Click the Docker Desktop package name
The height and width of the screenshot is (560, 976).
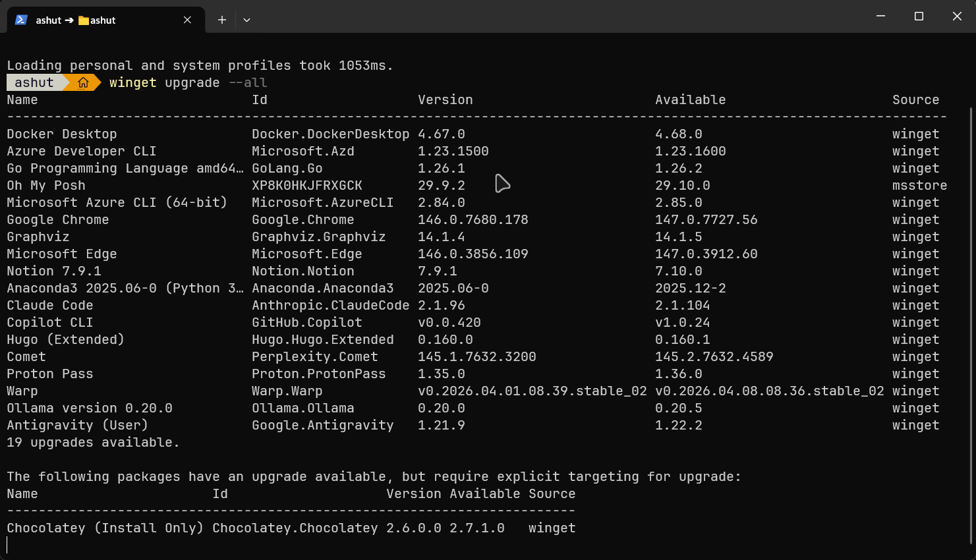(x=62, y=134)
